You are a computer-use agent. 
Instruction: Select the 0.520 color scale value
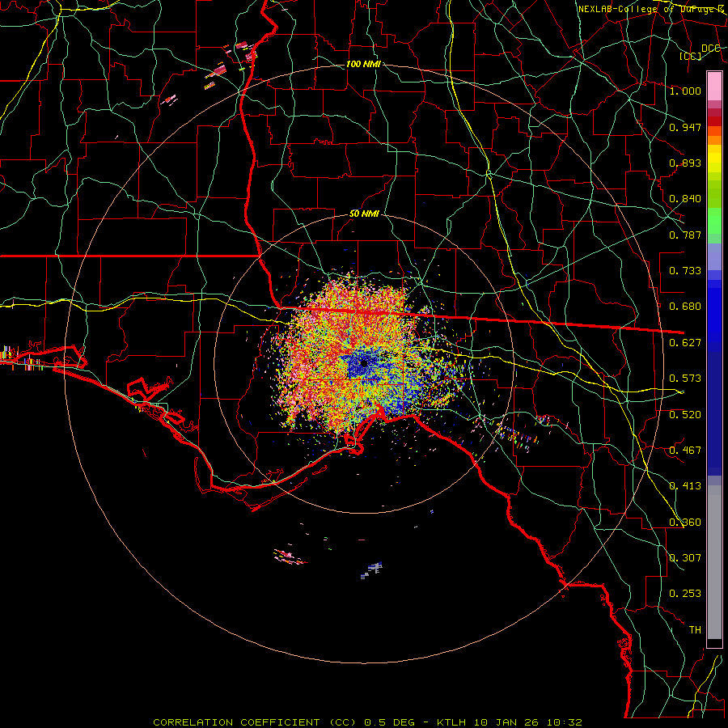[685, 415]
